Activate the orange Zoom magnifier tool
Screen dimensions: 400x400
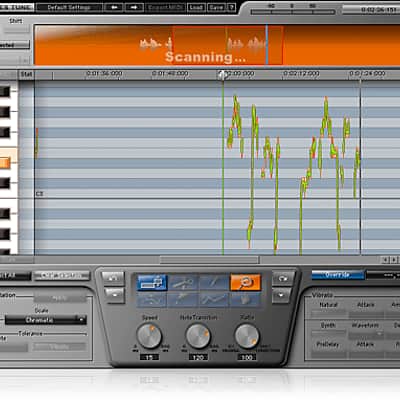(x=245, y=283)
